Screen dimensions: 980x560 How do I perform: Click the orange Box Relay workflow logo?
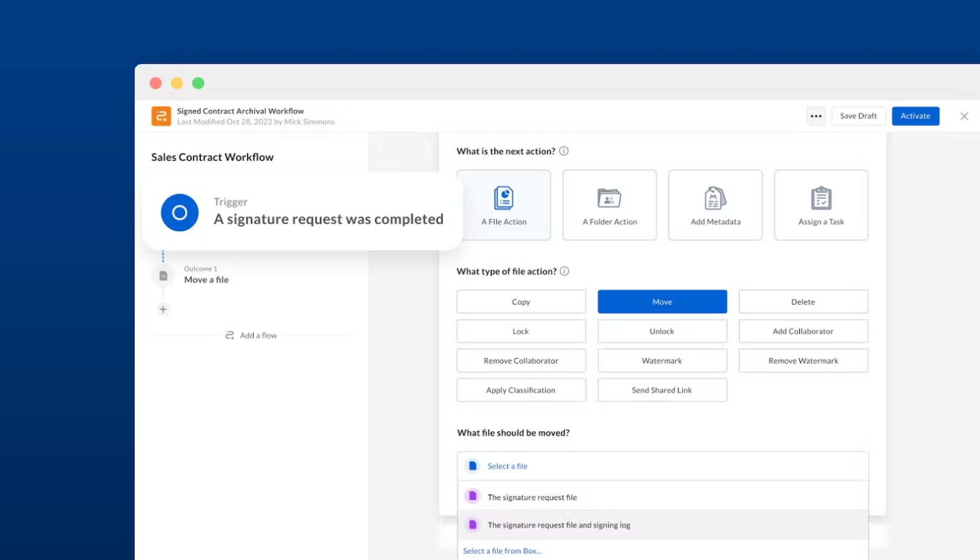161,116
